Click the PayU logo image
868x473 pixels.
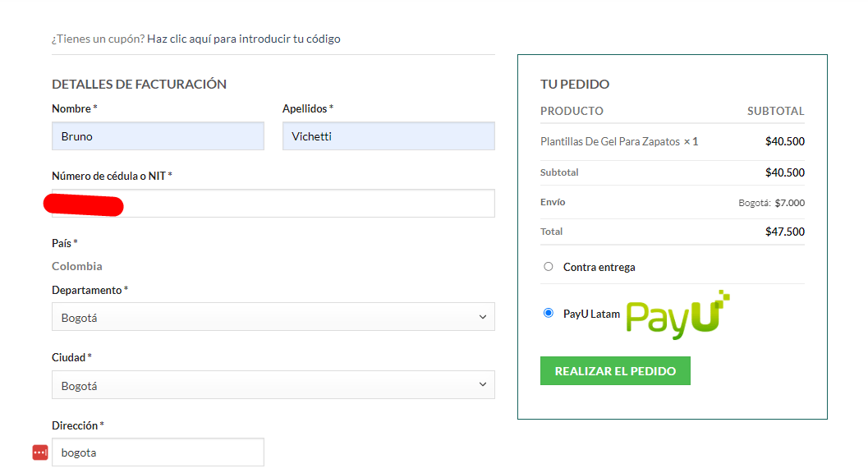677,314
